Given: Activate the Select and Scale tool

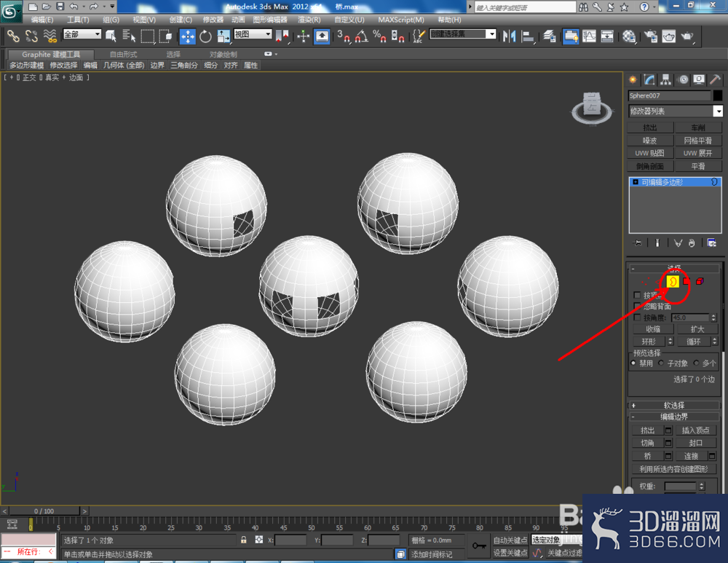Looking at the screenshot, I should pyautogui.click(x=223, y=36).
